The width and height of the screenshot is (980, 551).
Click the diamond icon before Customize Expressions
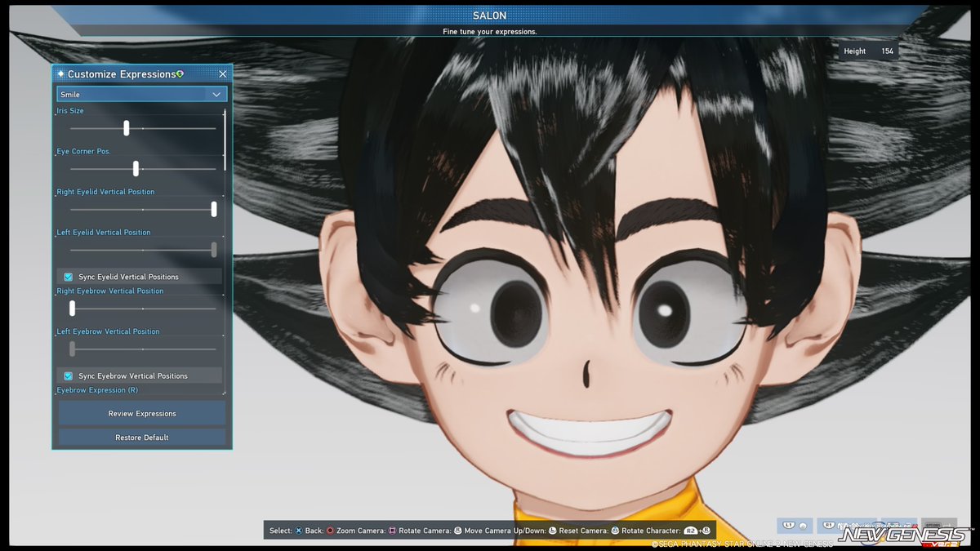(60, 74)
